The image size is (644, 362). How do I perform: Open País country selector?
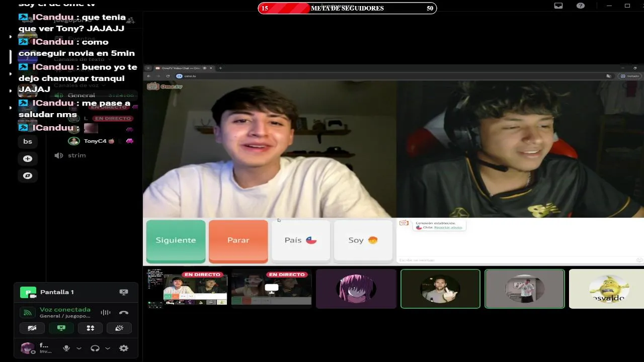click(x=301, y=241)
